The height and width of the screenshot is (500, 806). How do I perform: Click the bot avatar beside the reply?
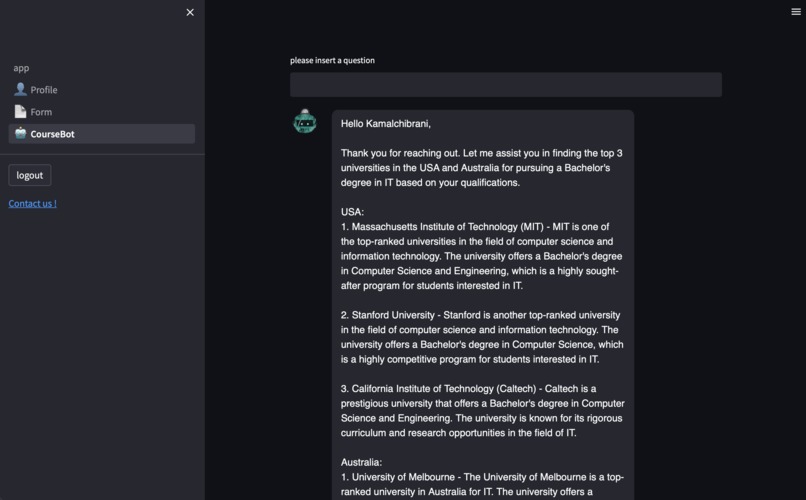(305, 121)
